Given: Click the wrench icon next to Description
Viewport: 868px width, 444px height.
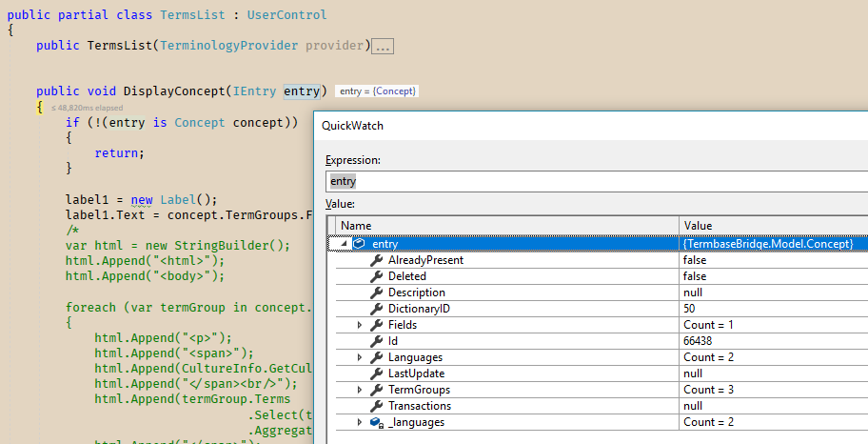Looking at the screenshot, I should coord(376,293).
